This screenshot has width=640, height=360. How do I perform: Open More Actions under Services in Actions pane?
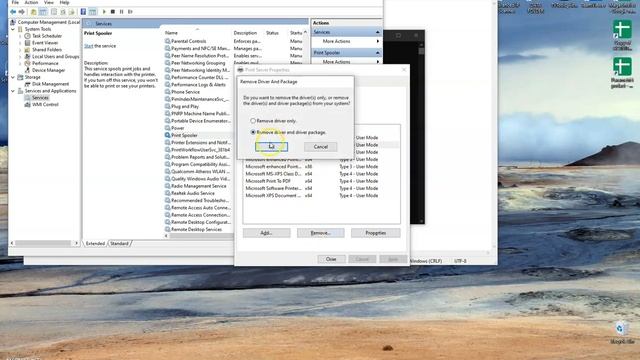346,41
